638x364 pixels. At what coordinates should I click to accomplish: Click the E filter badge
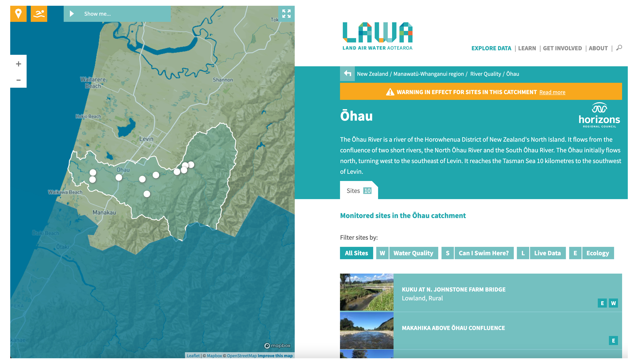pyautogui.click(x=575, y=253)
